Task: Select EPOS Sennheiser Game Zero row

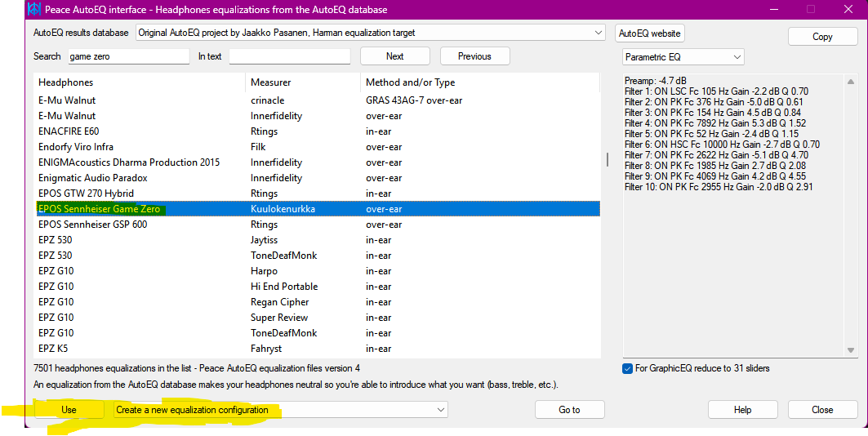Action: [x=317, y=208]
